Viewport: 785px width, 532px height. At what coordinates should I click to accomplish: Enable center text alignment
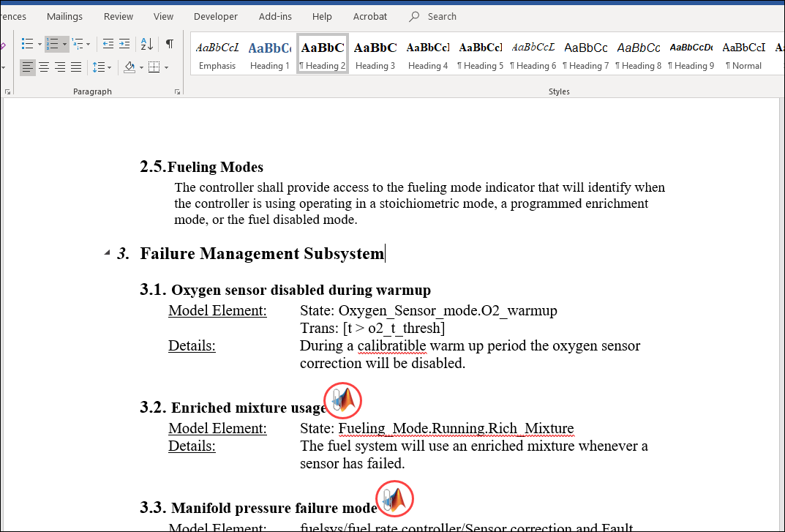44,67
